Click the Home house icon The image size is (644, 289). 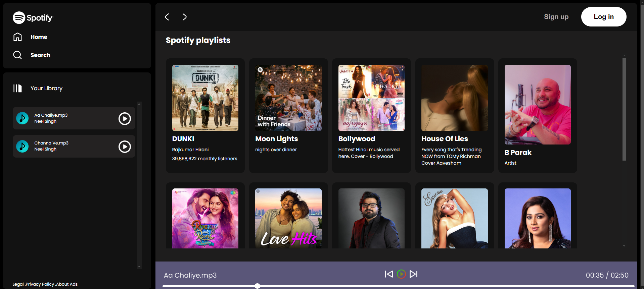(x=17, y=37)
